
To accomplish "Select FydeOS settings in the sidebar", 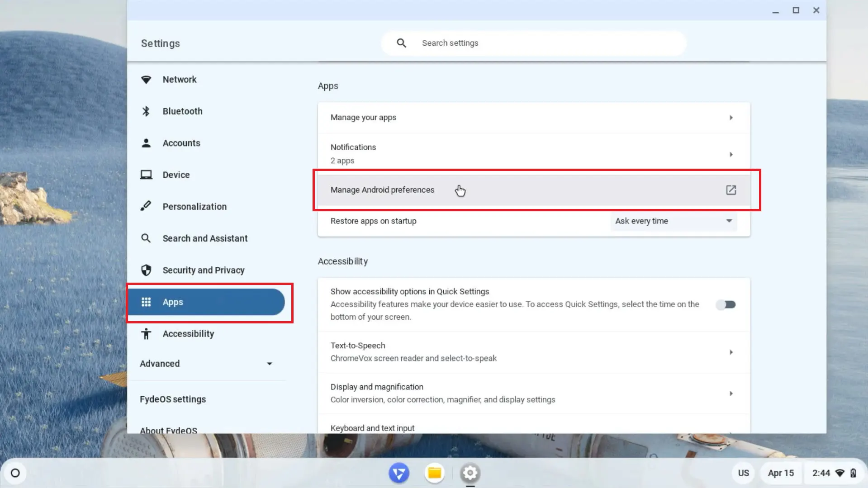I will 173,399.
